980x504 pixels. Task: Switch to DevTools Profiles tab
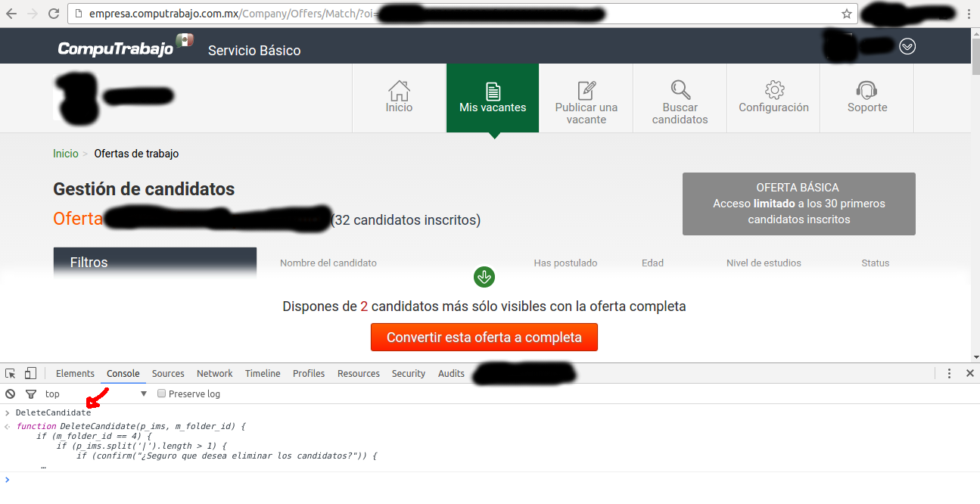pyautogui.click(x=309, y=373)
